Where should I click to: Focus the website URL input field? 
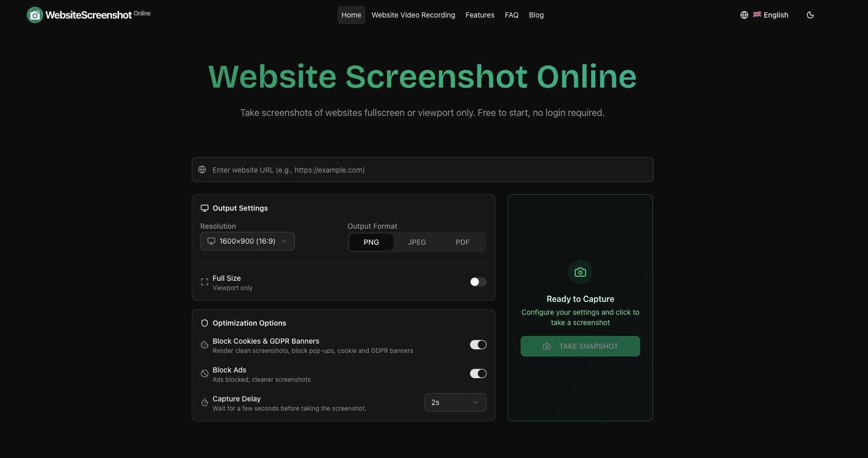(423, 169)
